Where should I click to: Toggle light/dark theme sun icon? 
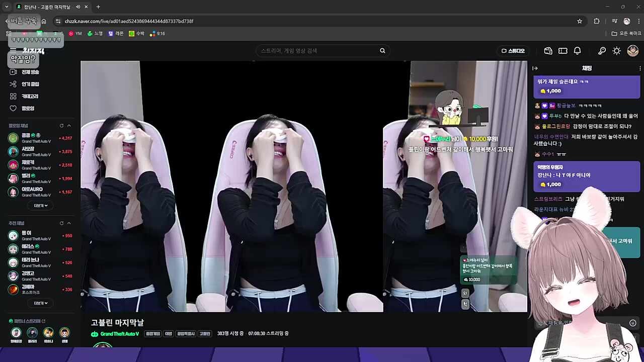(616, 51)
